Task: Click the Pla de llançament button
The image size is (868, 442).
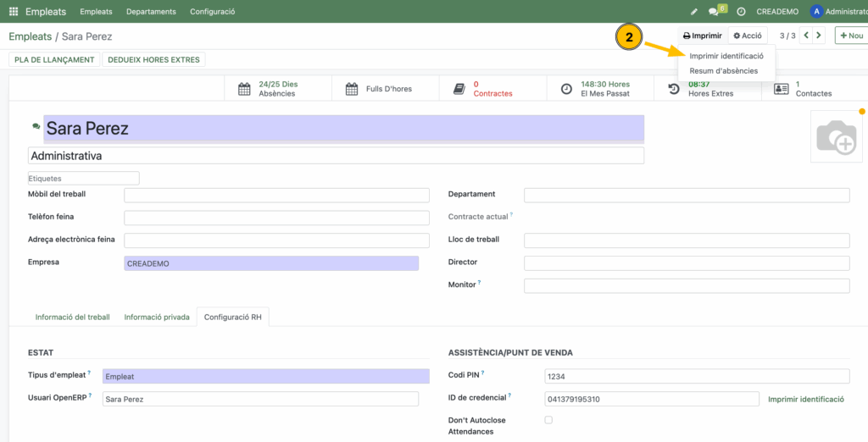Action: 54,59
